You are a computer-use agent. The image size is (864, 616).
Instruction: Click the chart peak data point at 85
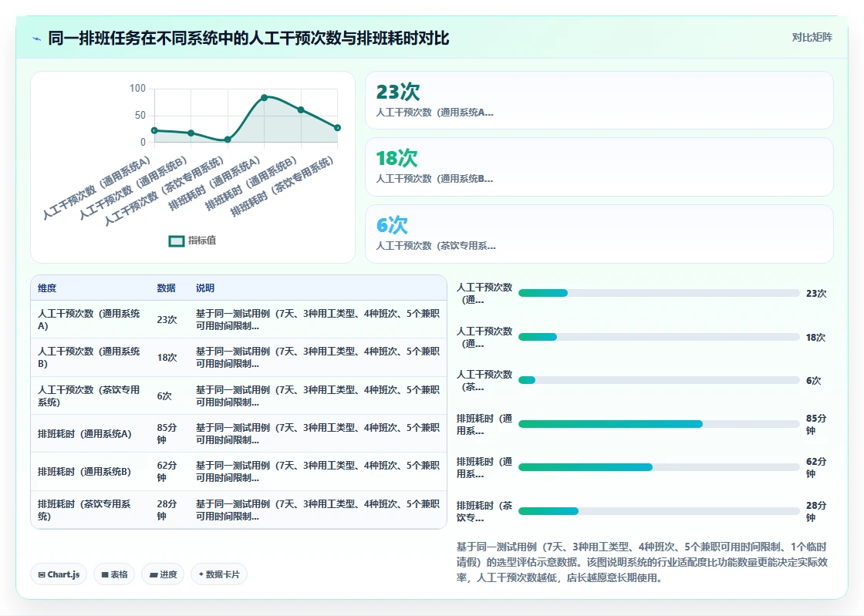[x=265, y=97]
